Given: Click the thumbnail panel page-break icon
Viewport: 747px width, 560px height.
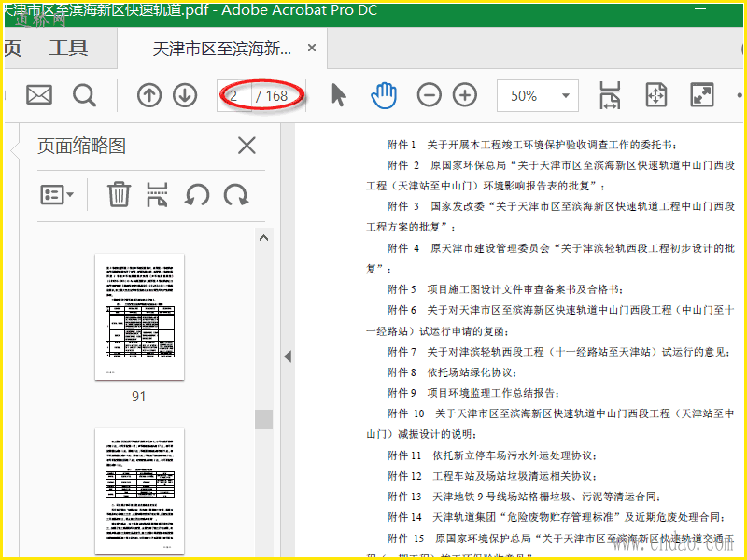Looking at the screenshot, I should (157, 194).
